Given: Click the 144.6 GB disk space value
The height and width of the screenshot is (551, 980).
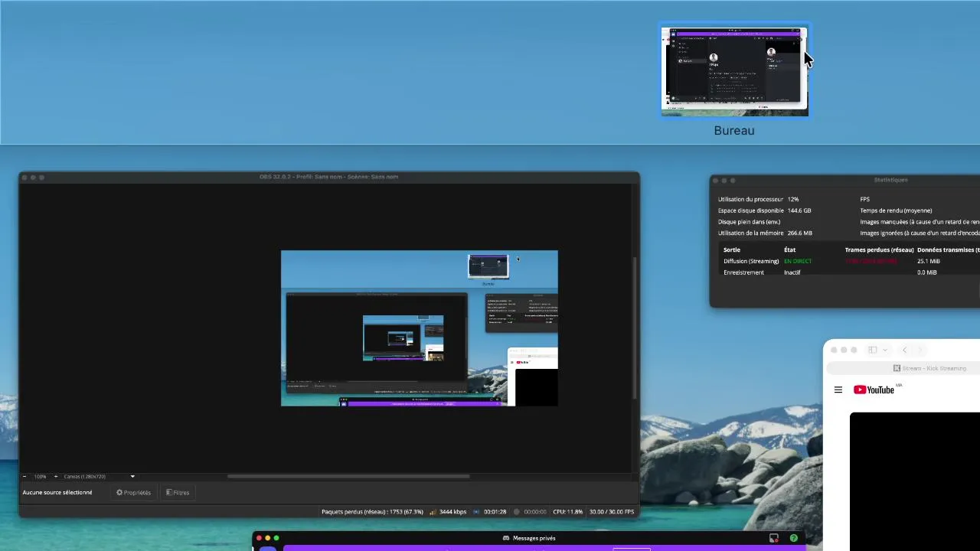Looking at the screenshot, I should [799, 210].
